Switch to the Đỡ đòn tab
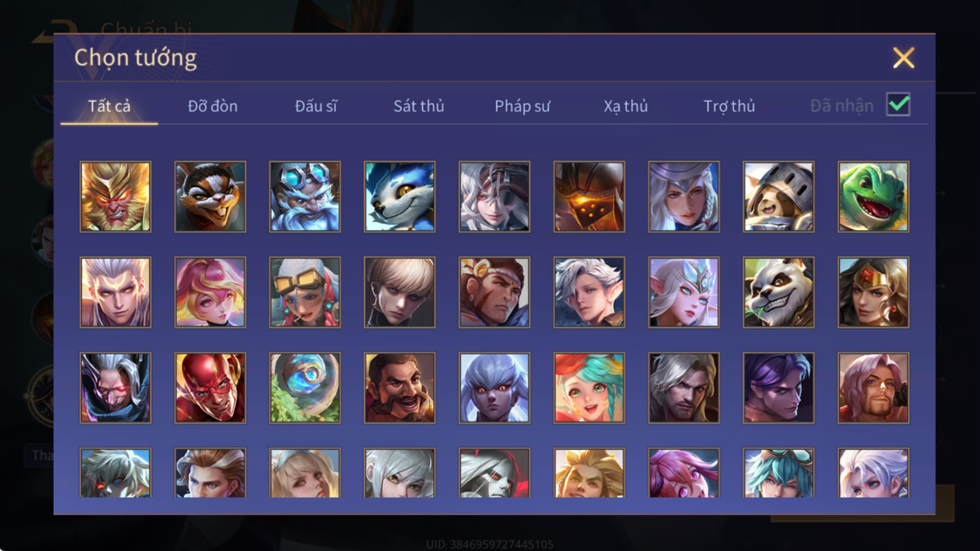The height and width of the screenshot is (551, 980). coord(213,106)
